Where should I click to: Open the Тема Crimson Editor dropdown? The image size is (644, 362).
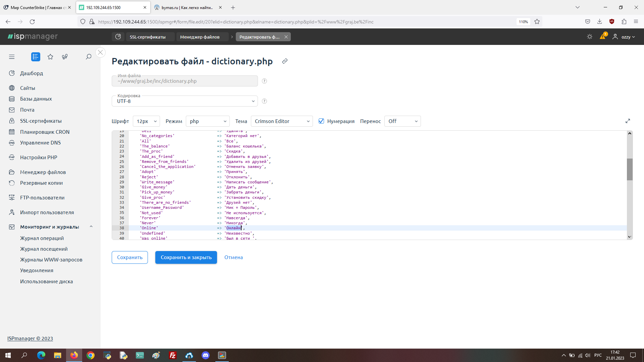[x=282, y=121]
